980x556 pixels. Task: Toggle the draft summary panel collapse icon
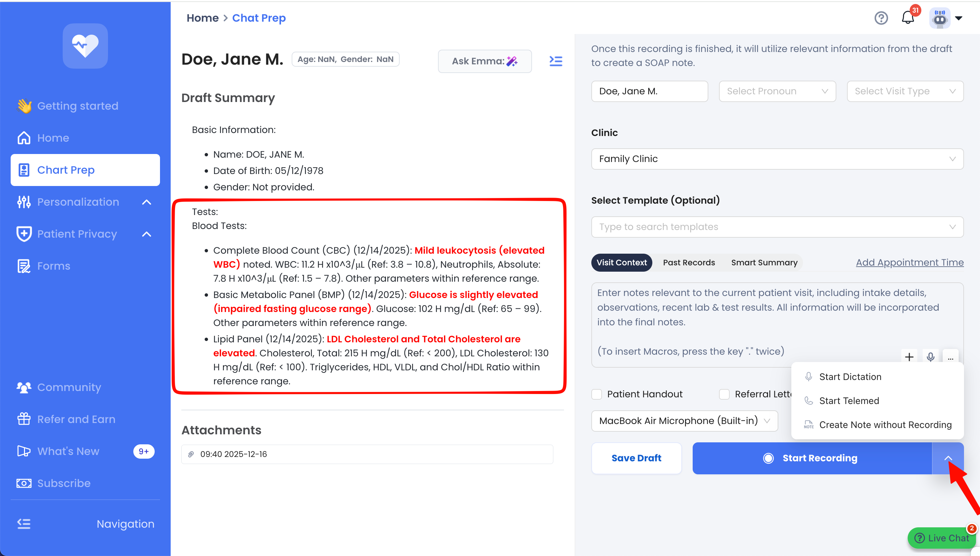(x=555, y=61)
